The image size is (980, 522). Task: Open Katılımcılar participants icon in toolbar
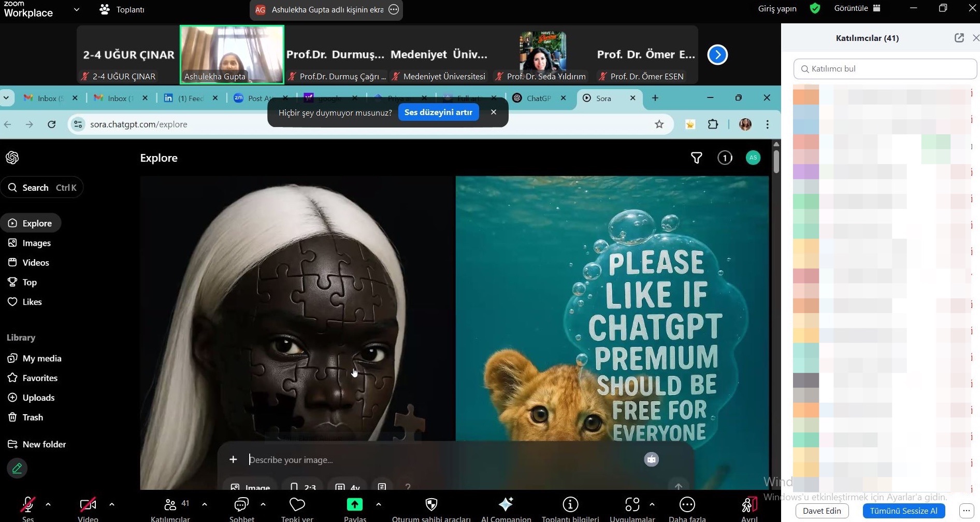pos(170,504)
